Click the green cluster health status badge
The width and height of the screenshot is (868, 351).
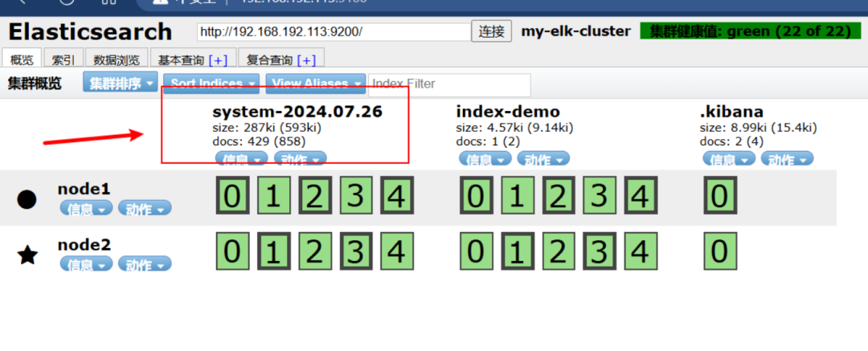click(x=750, y=31)
